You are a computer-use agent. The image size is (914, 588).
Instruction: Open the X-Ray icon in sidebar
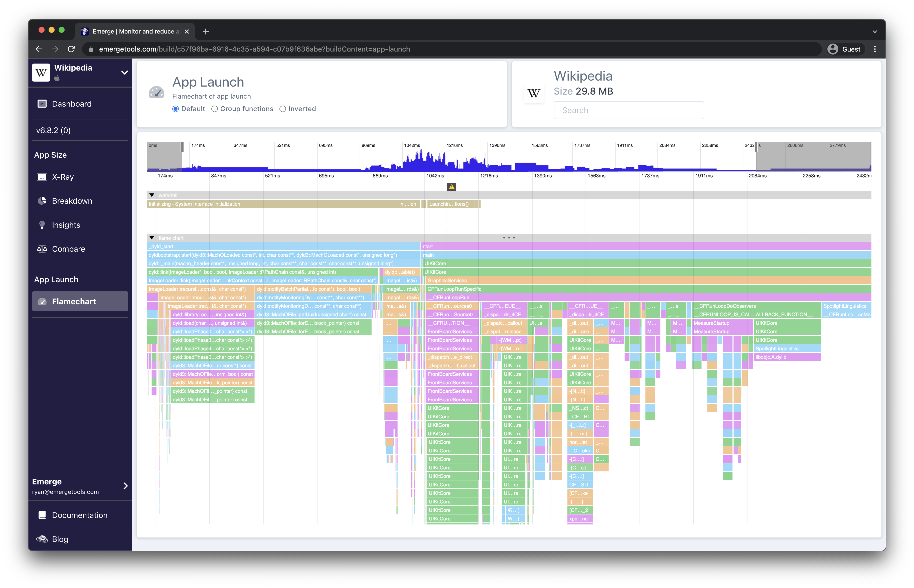42,177
